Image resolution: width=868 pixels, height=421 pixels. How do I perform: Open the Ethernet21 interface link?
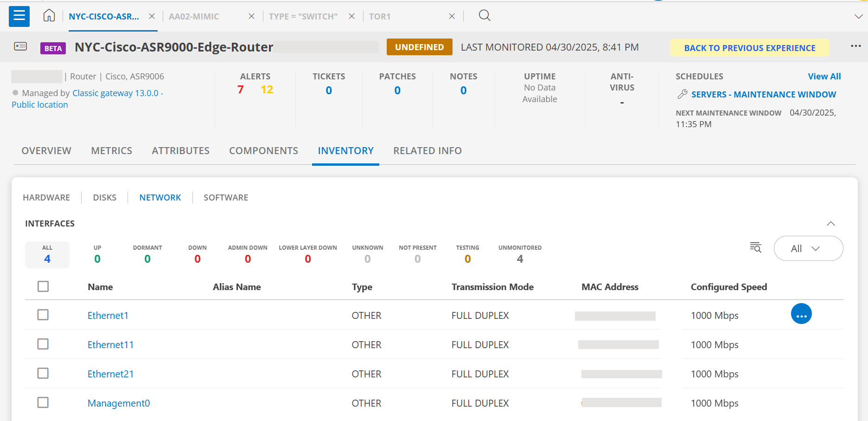coord(111,374)
